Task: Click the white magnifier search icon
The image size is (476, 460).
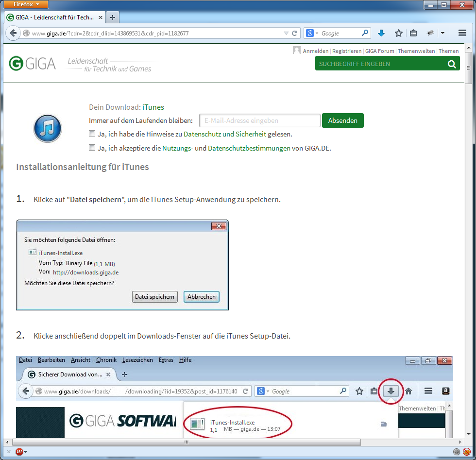Action: (x=452, y=64)
